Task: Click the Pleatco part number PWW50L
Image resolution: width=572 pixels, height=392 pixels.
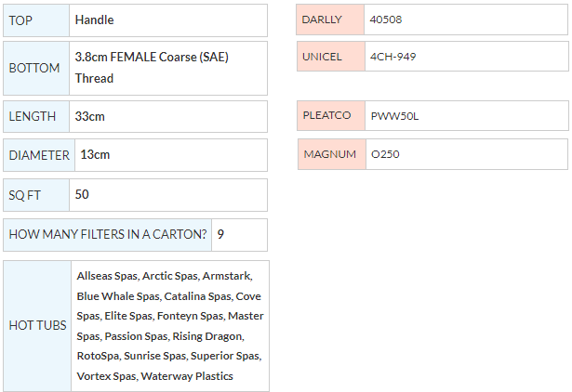Action: click(x=395, y=116)
